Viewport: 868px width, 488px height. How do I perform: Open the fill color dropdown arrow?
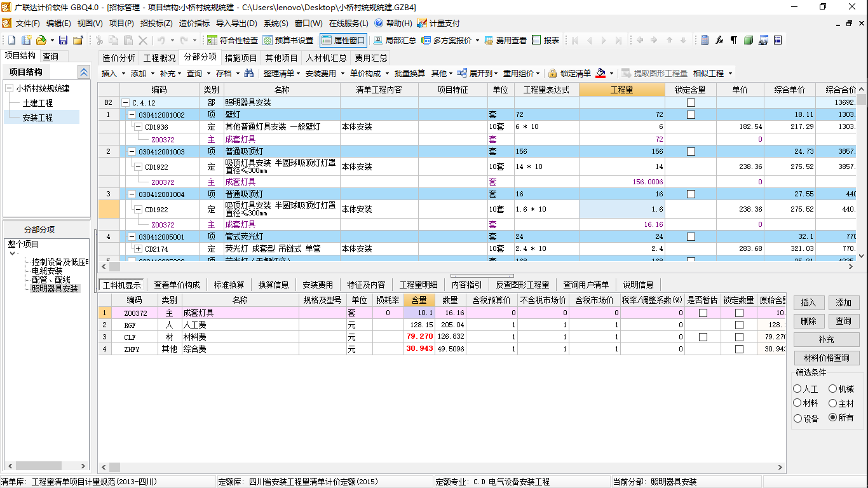click(611, 74)
